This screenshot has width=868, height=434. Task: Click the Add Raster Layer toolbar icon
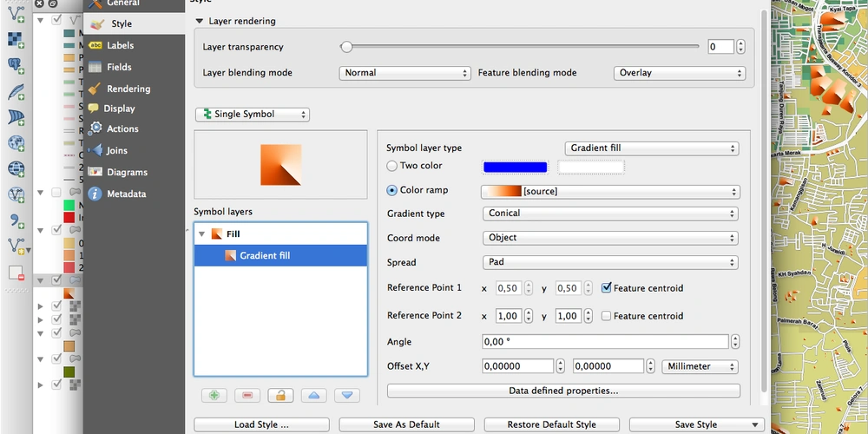16,40
